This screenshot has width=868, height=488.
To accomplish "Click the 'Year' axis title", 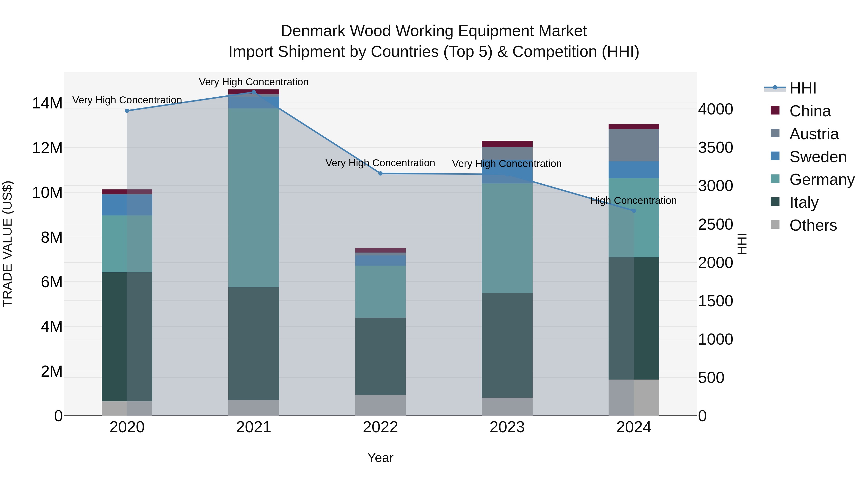I will (380, 458).
